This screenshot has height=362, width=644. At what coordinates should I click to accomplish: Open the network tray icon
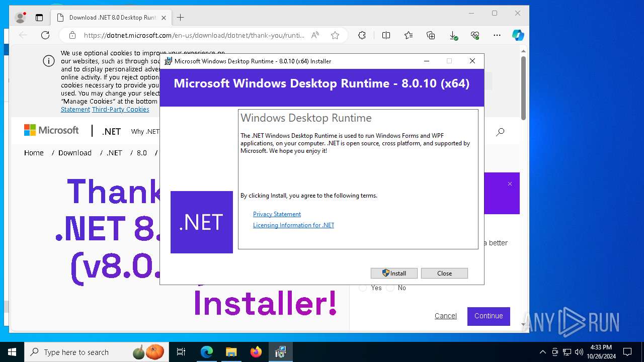click(x=567, y=352)
